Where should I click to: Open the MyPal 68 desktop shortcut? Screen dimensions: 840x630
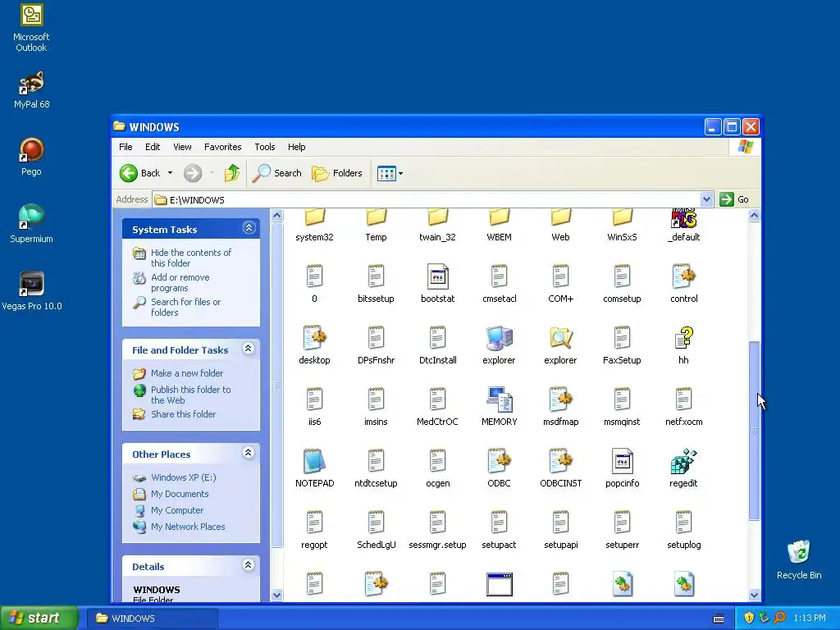[32, 89]
